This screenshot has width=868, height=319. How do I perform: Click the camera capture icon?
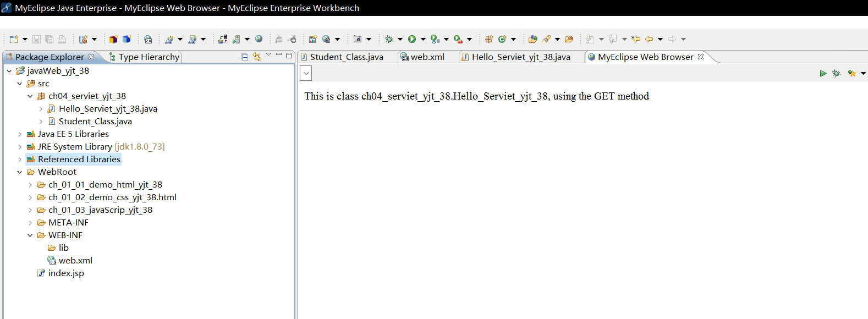[x=358, y=39]
